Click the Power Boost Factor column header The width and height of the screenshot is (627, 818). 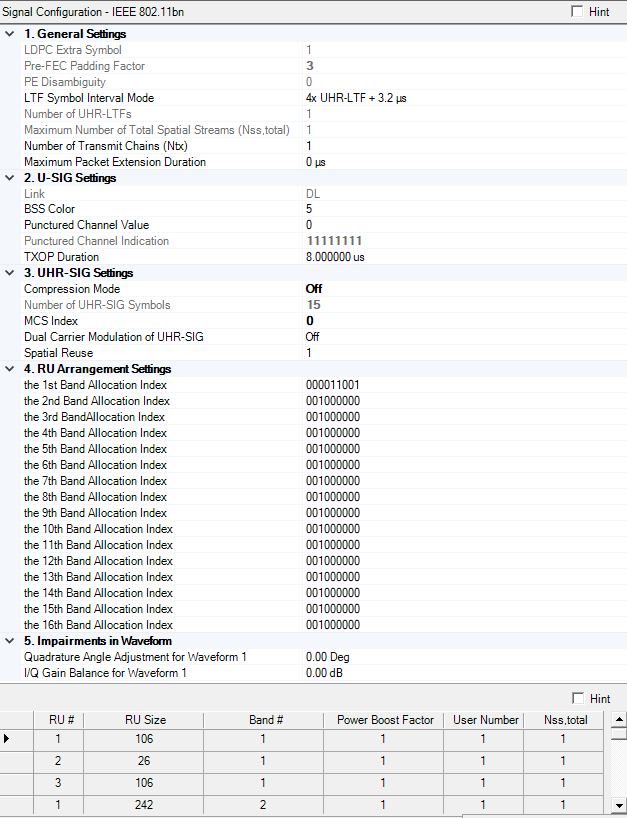click(x=383, y=720)
